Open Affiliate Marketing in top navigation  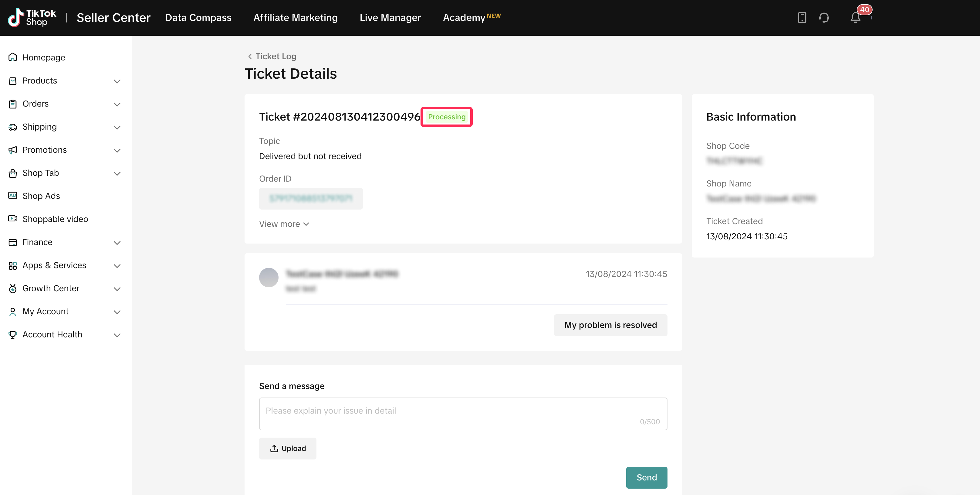(295, 18)
